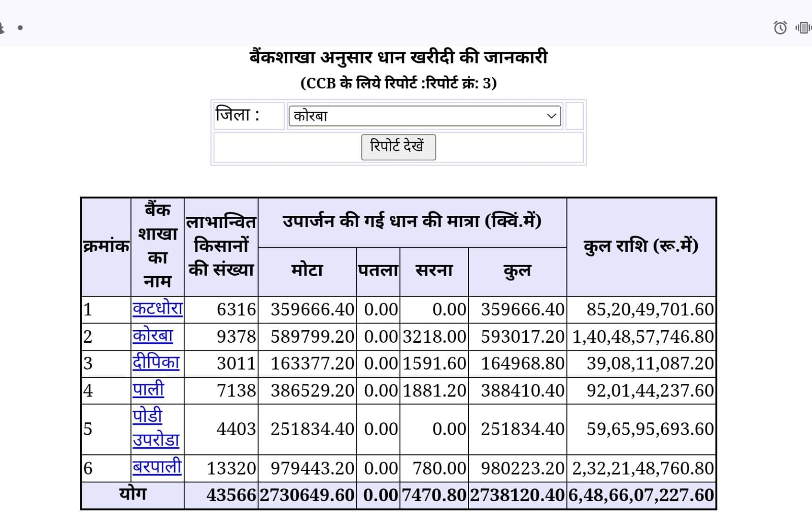Open the कोरबा branch link in table
Screen dimensions: 812x525
152,336
